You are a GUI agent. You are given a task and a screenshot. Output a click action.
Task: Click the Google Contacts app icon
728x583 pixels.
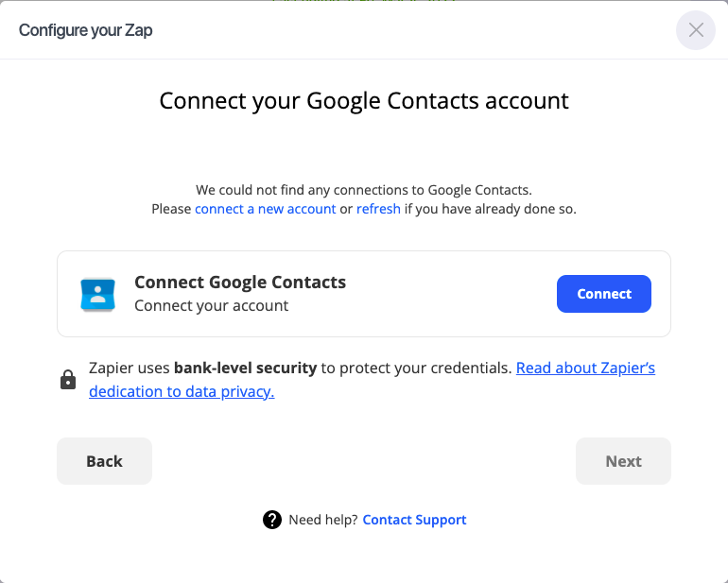coord(97,294)
